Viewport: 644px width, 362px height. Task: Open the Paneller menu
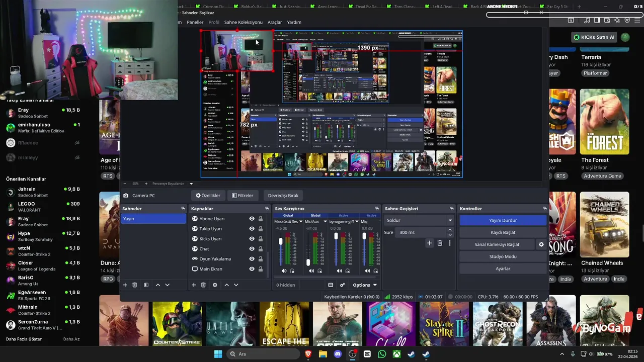[195, 22]
